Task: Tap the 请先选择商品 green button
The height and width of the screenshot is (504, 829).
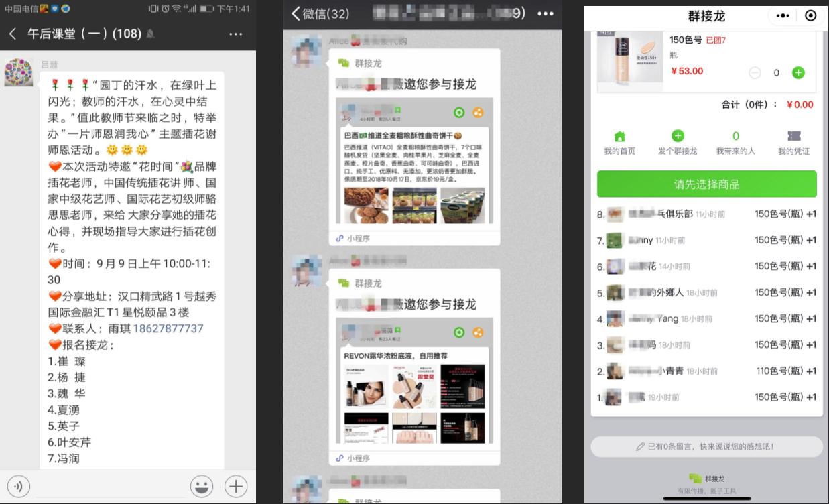Action: click(707, 184)
